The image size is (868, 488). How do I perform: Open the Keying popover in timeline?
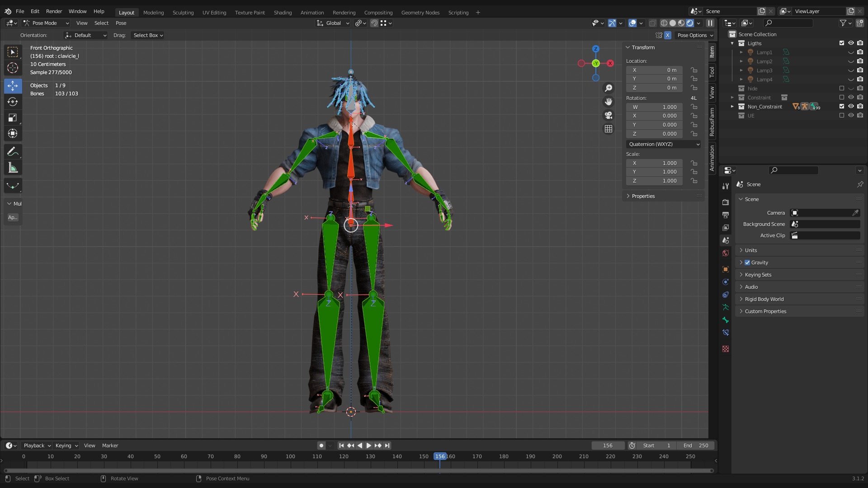tap(66, 446)
